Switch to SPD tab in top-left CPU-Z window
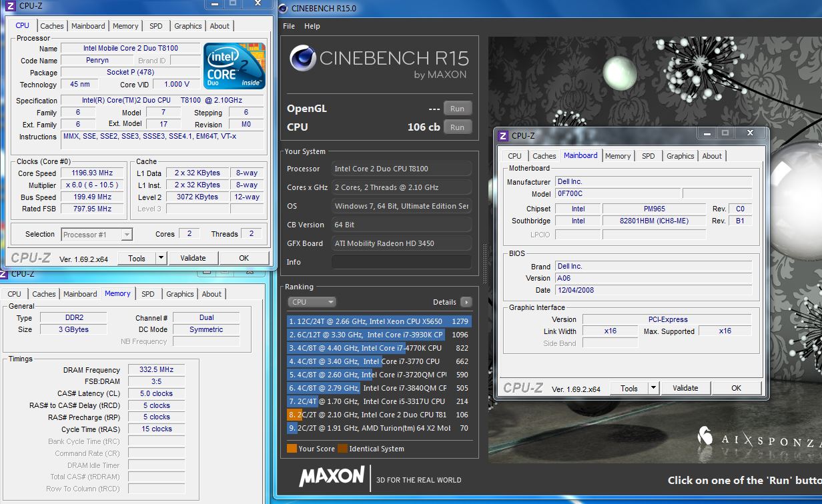The image size is (822, 504). [x=155, y=26]
